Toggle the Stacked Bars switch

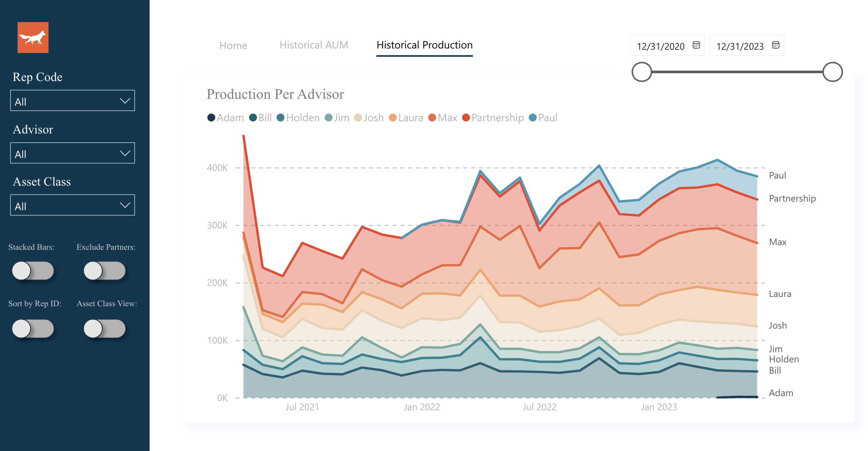tap(33, 271)
